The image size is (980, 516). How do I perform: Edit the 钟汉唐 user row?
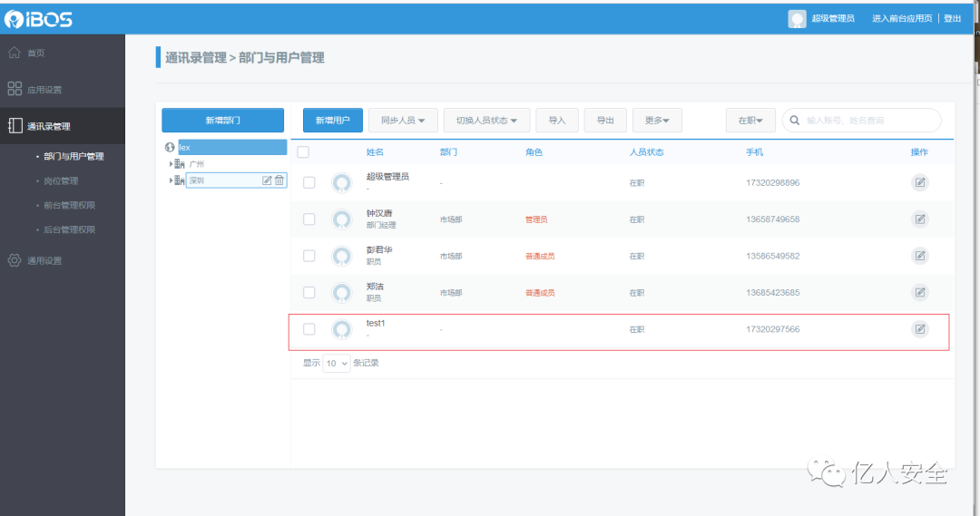click(x=920, y=219)
